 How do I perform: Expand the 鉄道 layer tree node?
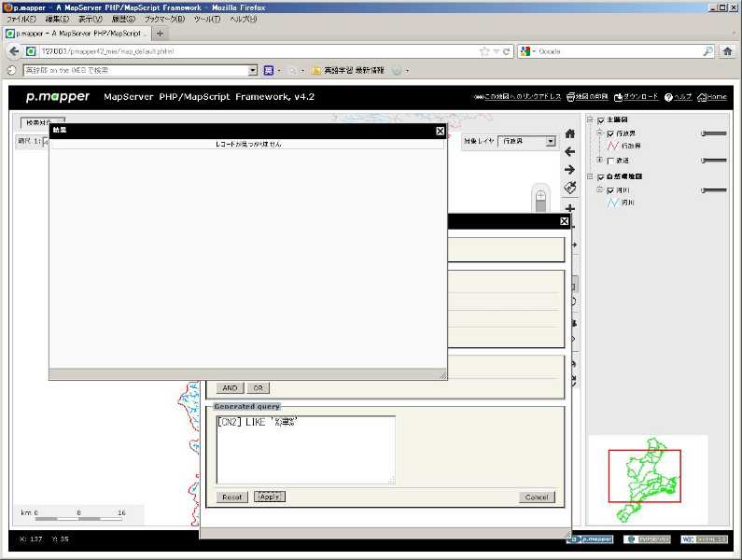[600, 161]
